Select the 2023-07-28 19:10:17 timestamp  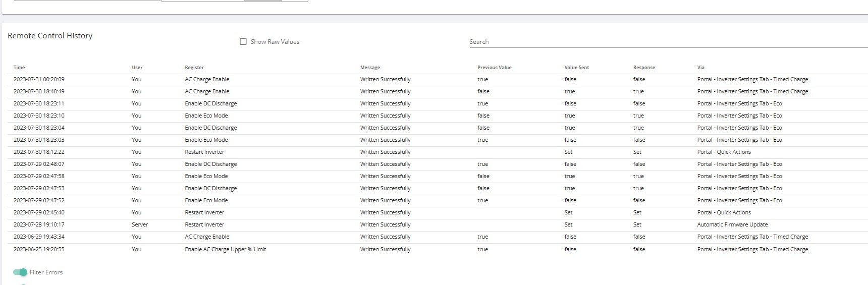[39, 225]
